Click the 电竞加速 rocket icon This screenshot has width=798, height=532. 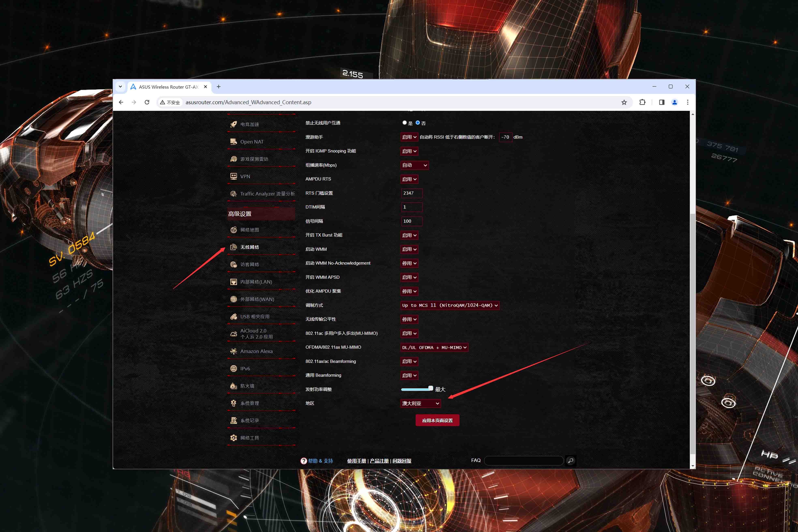pos(233,124)
